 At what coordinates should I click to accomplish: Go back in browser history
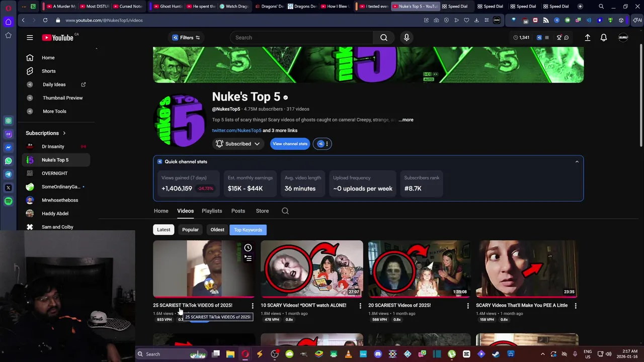coord(23,20)
